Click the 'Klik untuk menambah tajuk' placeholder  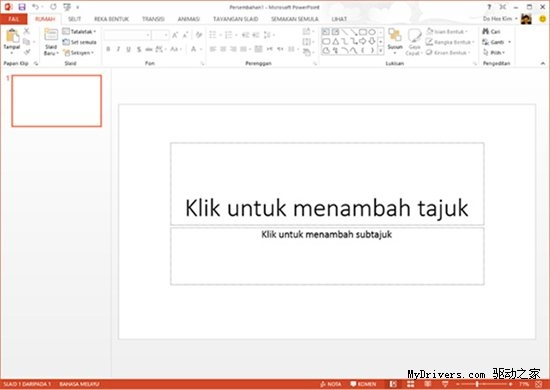327,184
